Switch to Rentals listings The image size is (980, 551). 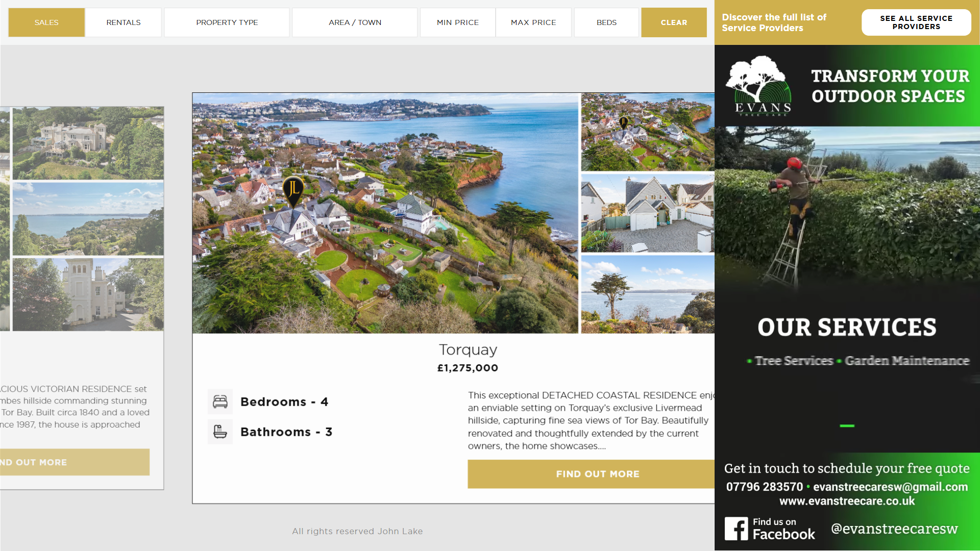click(124, 22)
